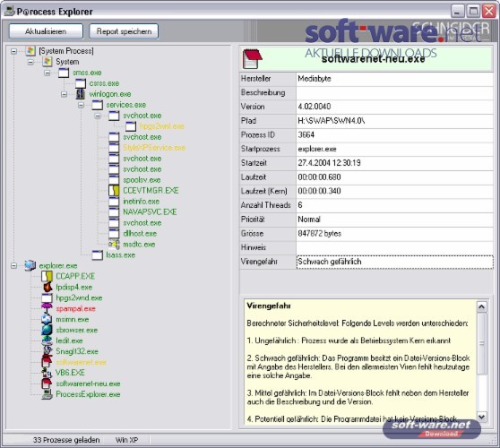Select the red spampal.exe entry
Screen dimensions: 500x448
(x=75, y=308)
